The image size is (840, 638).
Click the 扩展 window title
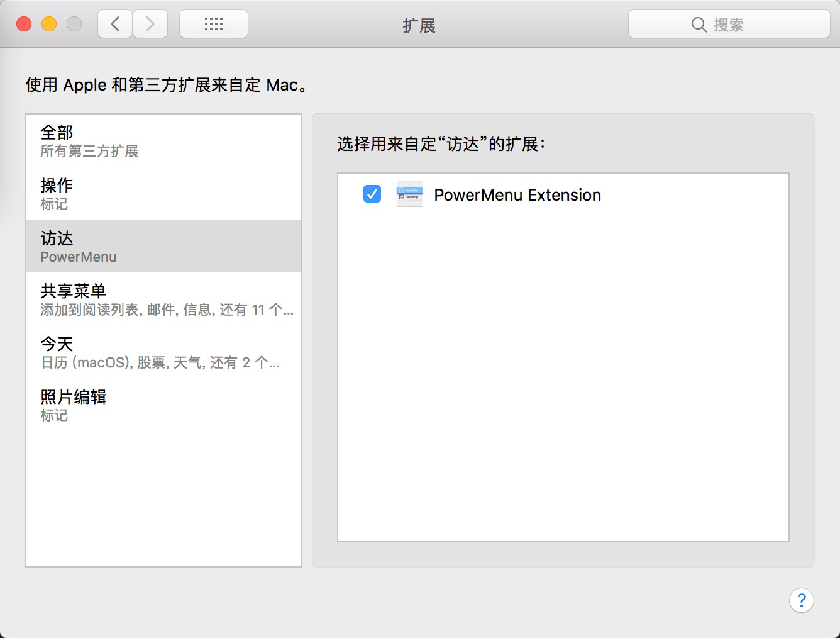(419, 25)
